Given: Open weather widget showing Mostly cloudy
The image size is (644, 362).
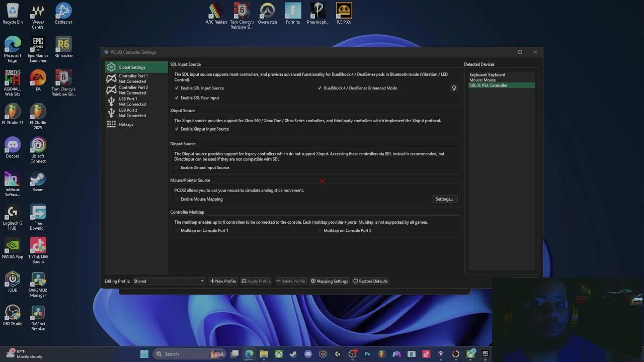Looking at the screenshot, I should (25, 354).
